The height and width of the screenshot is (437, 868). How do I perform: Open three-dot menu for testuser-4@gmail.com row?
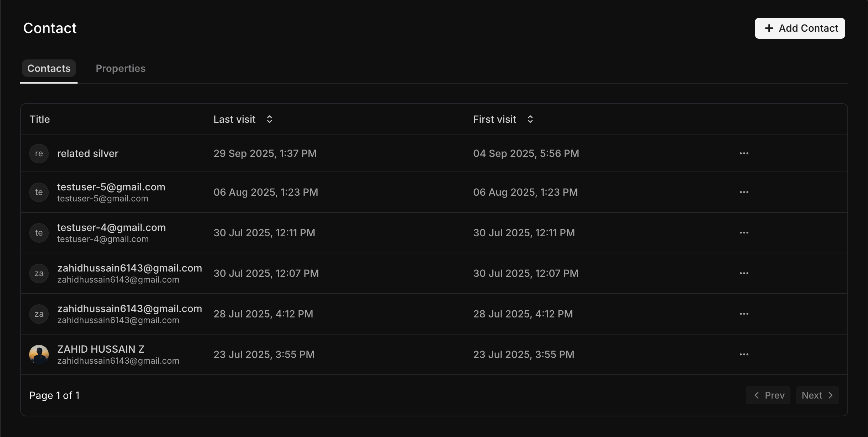[744, 233]
